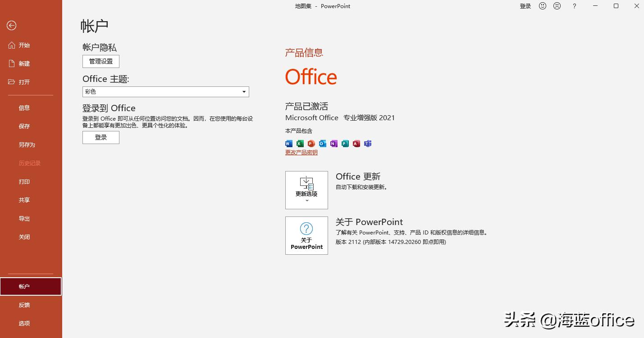
Task: Click the OneNote icon in product list
Action: (x=333, y=144)
